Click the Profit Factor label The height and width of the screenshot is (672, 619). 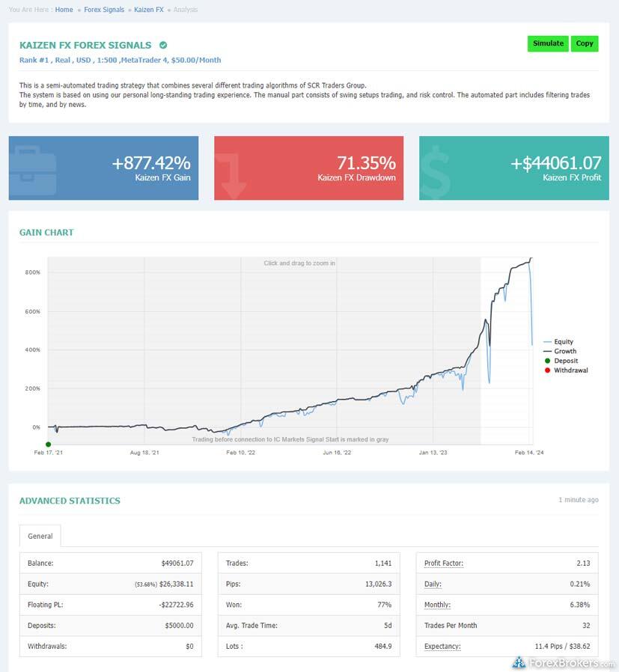443,563
